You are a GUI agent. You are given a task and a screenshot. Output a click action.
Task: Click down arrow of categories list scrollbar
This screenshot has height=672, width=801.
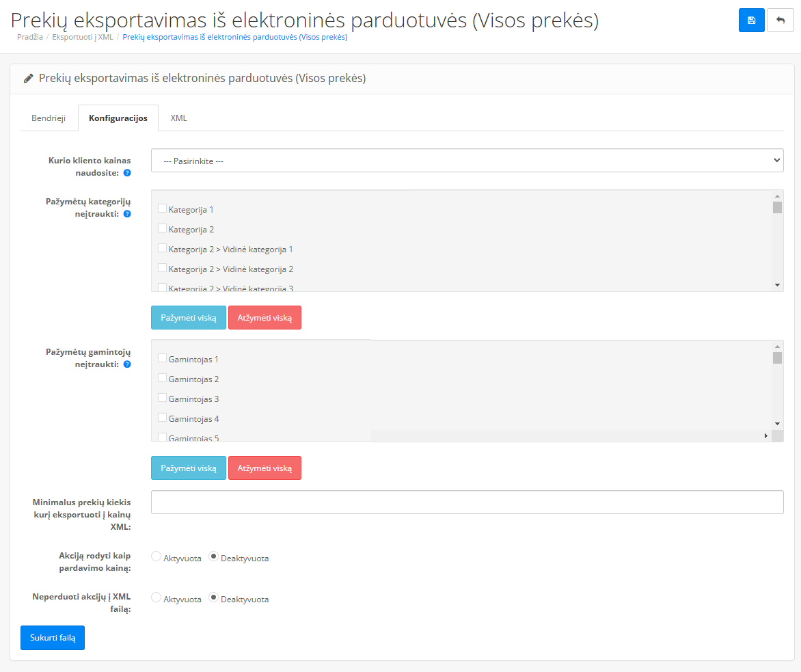click(x=777, y=284)
